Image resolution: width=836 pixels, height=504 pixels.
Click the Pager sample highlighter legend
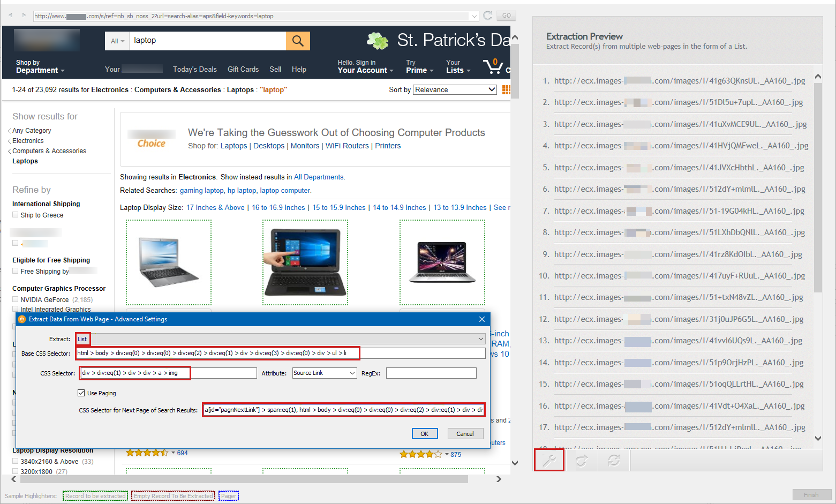click(229, 496)
